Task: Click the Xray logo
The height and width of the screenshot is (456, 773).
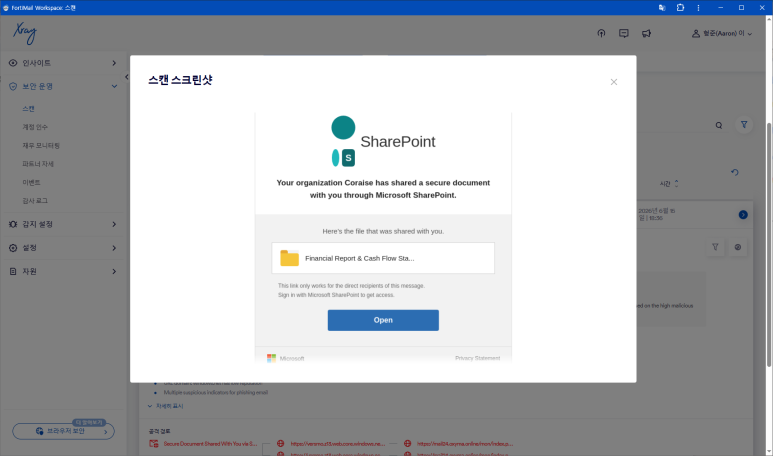Action: click(25, 34)
